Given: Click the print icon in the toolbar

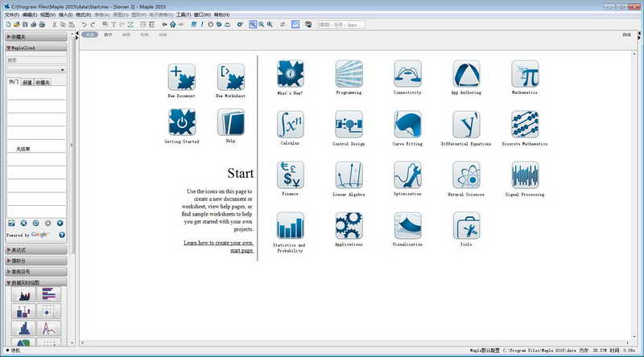Looking at the screenshot, I should pos(33,25).
